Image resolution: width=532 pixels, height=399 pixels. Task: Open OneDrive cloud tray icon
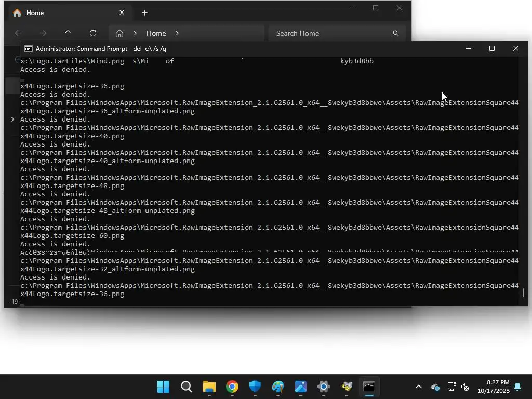(x=435, y=387)
